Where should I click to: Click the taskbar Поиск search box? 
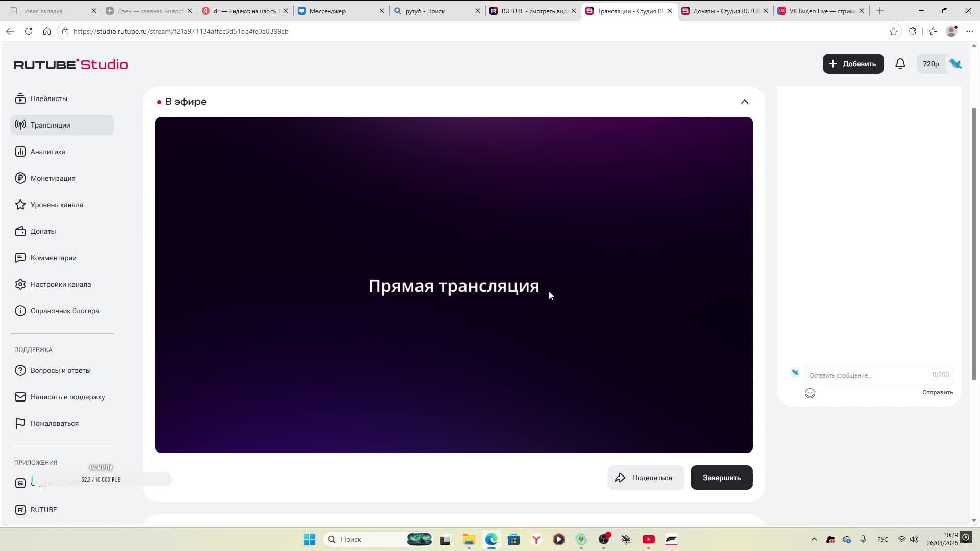(379, 539)
